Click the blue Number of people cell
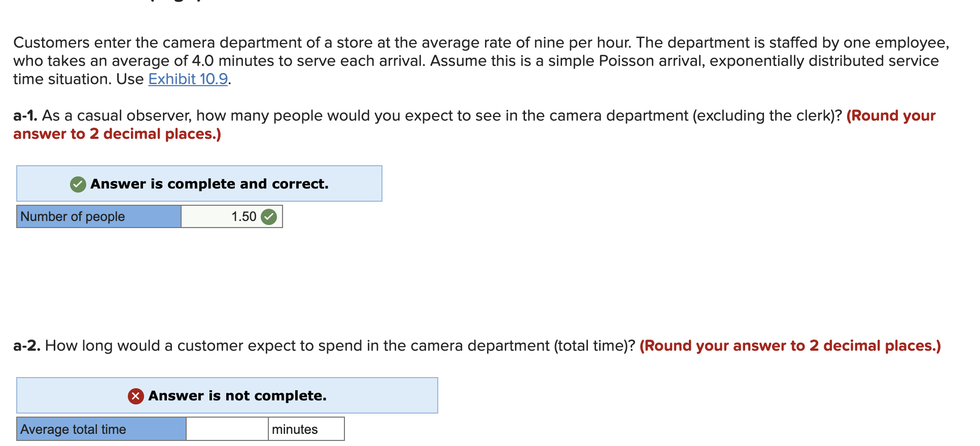 [99, 216]
